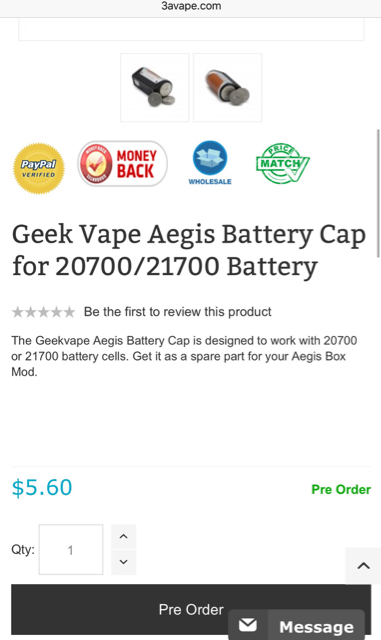Click the page scrollbar on right edge

[x=379, y=193]
